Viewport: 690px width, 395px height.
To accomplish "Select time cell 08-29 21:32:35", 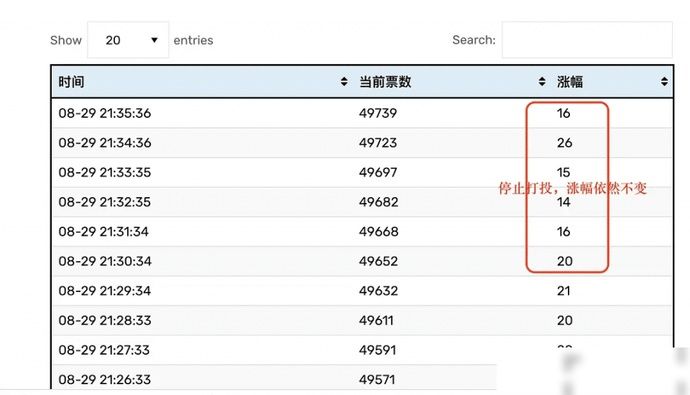I will pos(105,202).
